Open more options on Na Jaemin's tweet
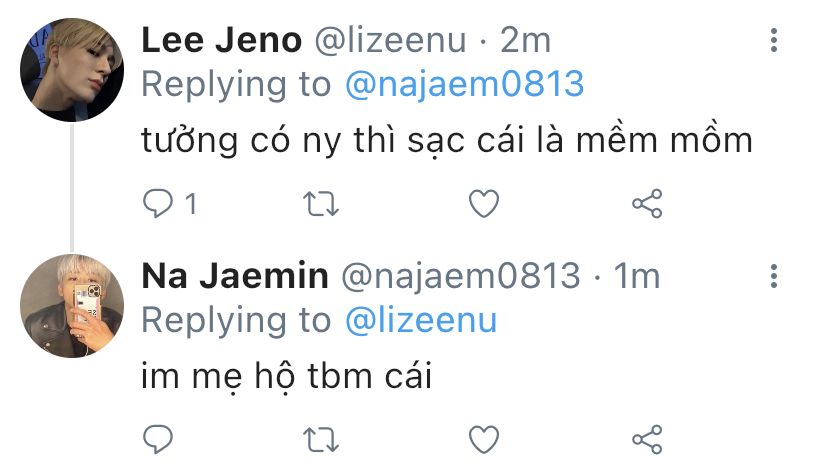 pyautogui.click(x=774, y=276)
